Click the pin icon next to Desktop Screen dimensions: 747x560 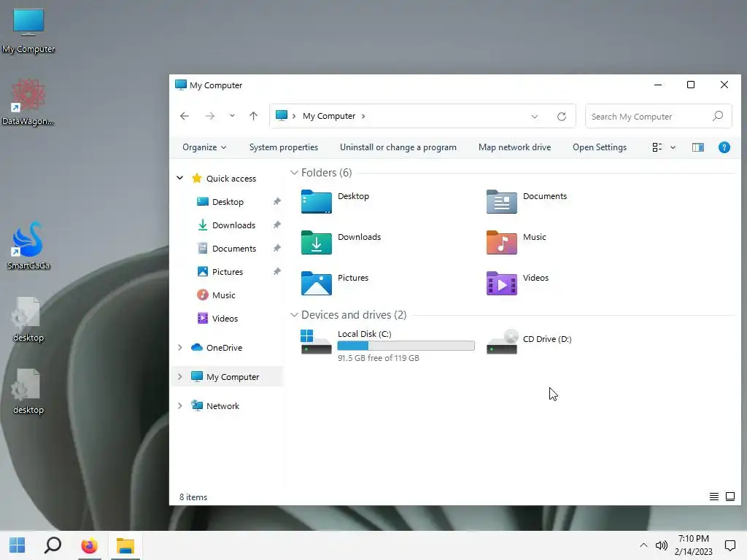tap(276, 201)
